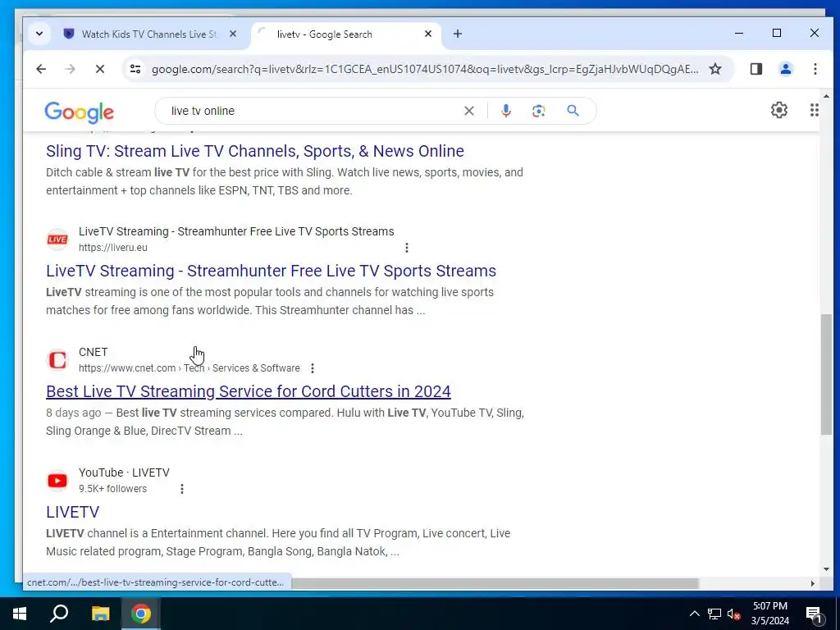Open the Google apps grid
The width and height of the screenshot is (840, 630).
tap(815, 111)
